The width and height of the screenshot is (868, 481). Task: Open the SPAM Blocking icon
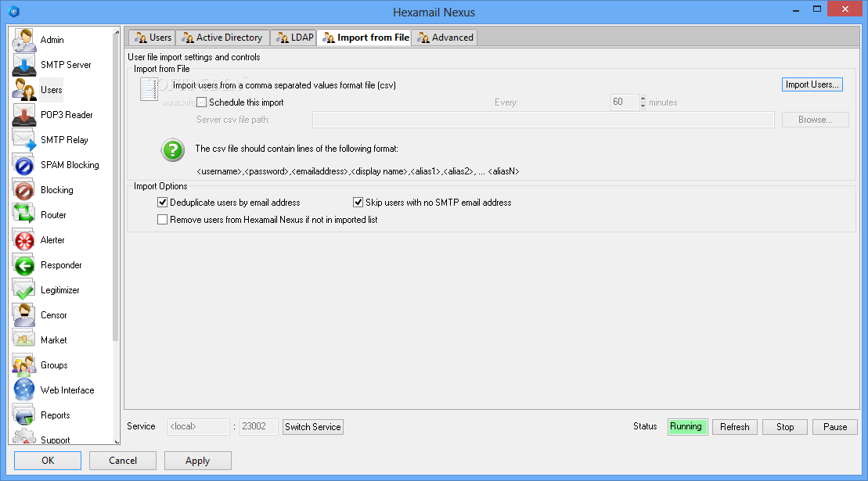(x=24, y=165)
